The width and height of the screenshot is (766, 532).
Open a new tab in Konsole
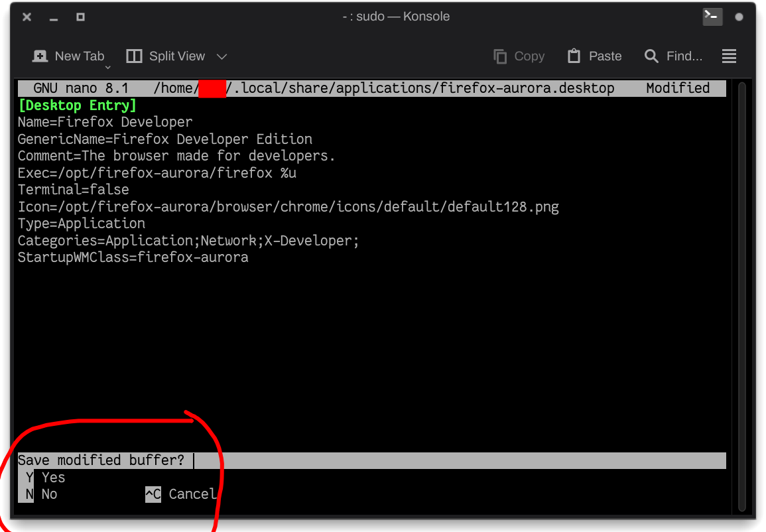point(68,56)
